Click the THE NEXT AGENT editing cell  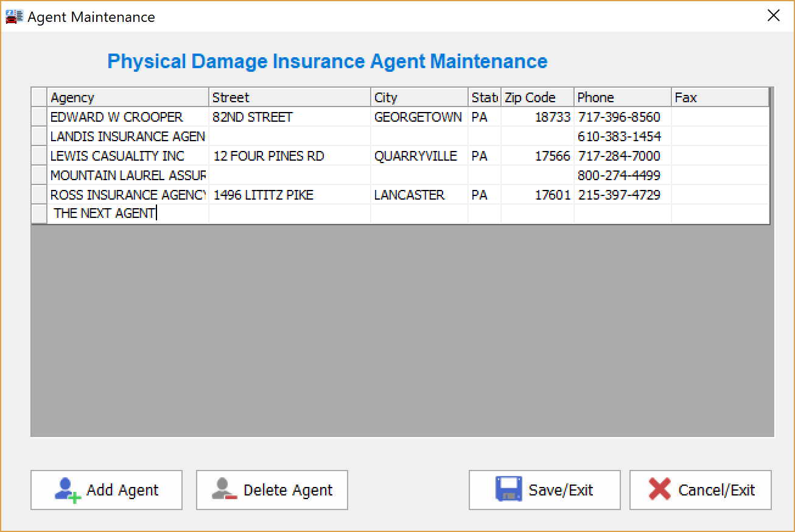128,214
